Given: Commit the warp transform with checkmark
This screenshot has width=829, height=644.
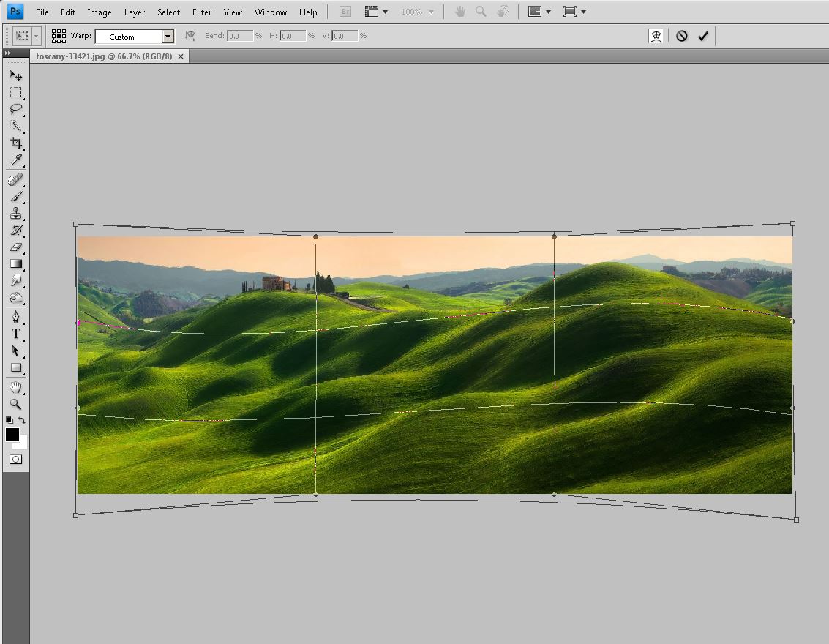Looking at the screenshot, I should click(x=703, y=36).
